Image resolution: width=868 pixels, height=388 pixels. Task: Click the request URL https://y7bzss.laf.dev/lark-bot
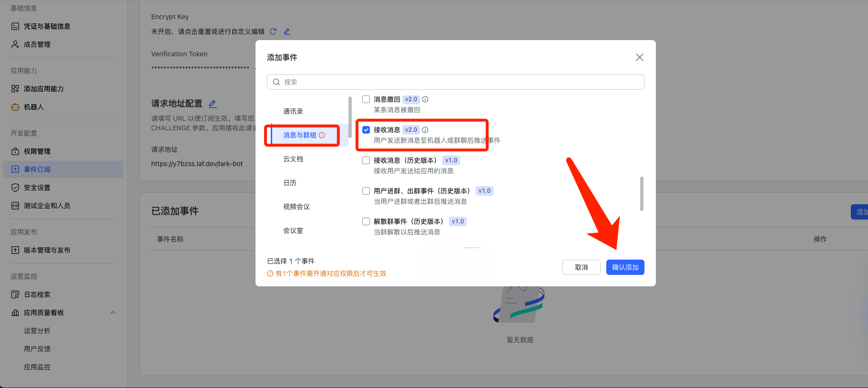(x=197, y=164)
